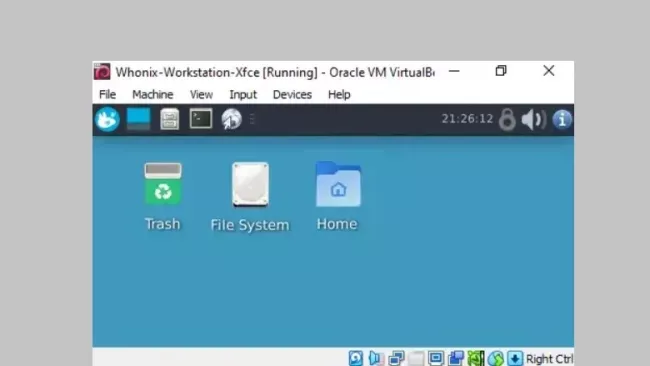Click the VirtualBox window title icon

click(102, 72)
